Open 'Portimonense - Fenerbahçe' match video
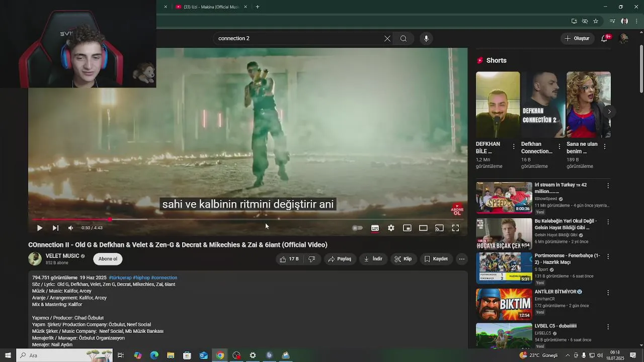Viewport: 644px width, 362px height. point(504,268)
